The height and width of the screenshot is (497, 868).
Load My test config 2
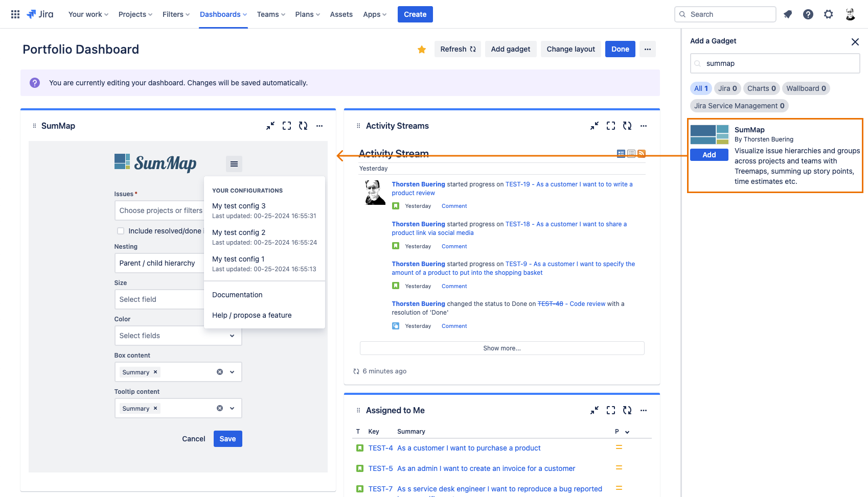click(264, 237)
